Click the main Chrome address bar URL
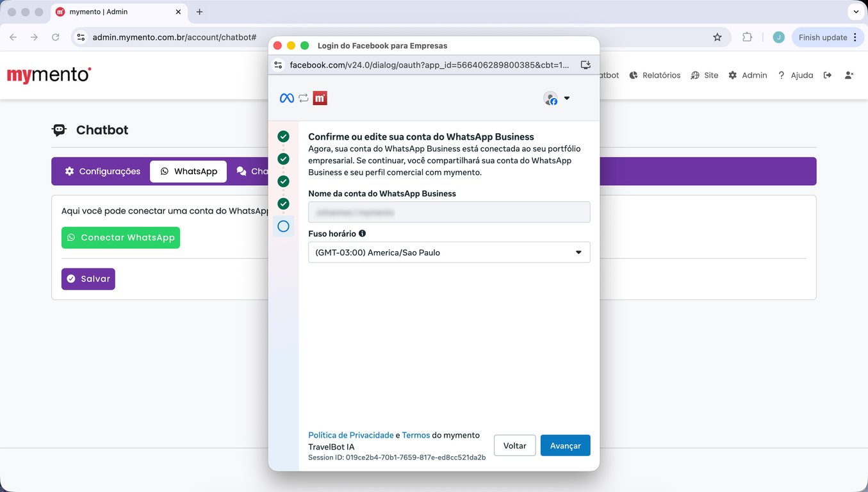868x492 pixels. pos(174,37)
